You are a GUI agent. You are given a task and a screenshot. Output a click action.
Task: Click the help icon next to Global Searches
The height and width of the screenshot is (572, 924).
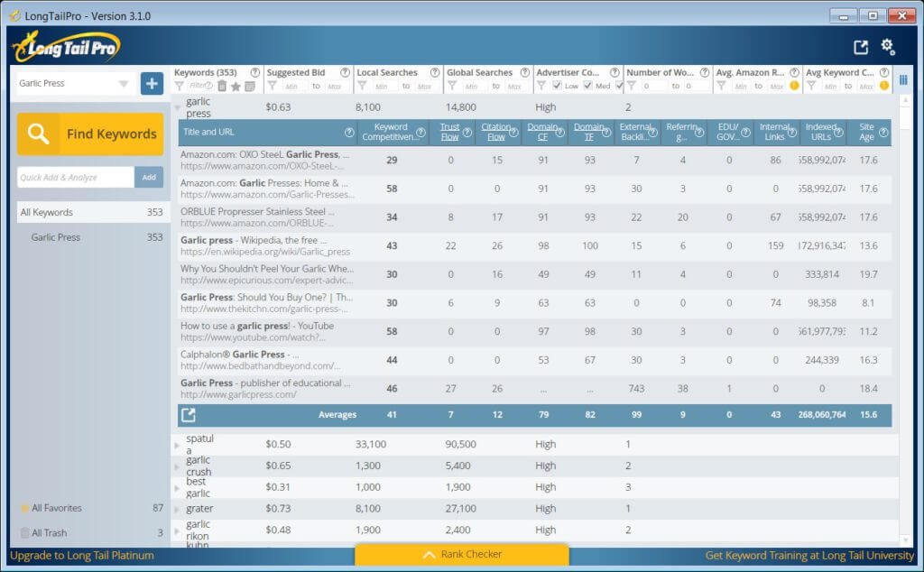[525, 72]
